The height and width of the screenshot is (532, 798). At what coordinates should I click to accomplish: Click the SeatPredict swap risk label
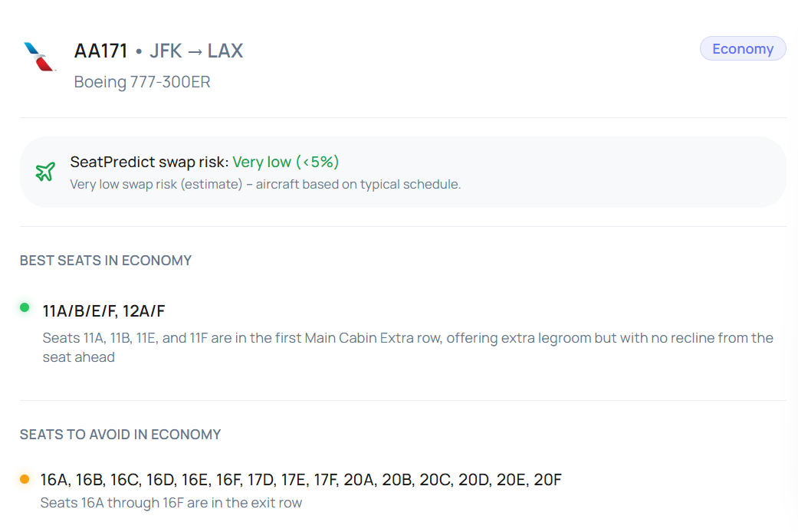pyautogui.click(x=149, y=162)
